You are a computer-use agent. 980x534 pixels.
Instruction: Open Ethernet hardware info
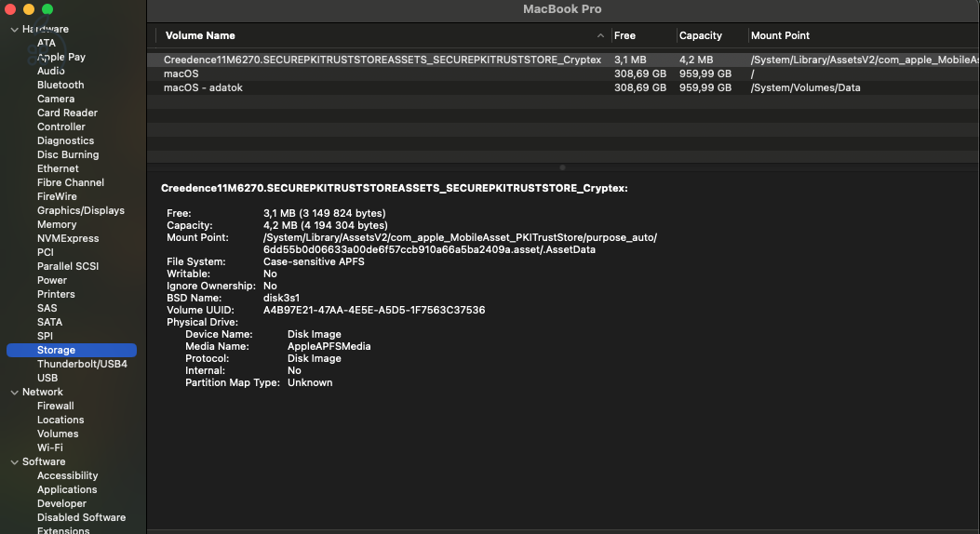coord(58,168)
